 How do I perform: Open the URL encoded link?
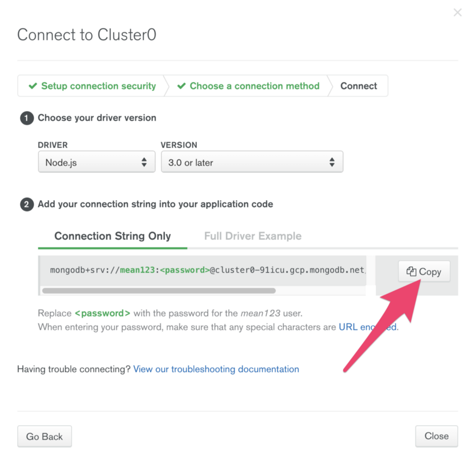368,327
